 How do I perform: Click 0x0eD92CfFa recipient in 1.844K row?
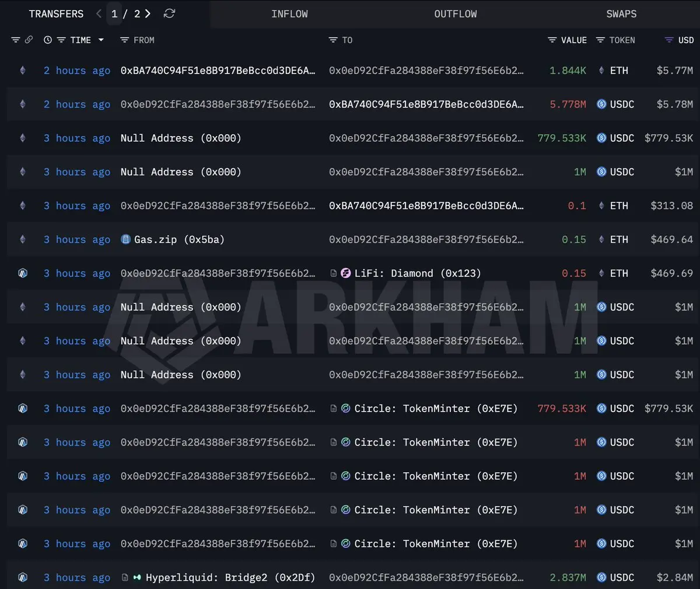426,71
